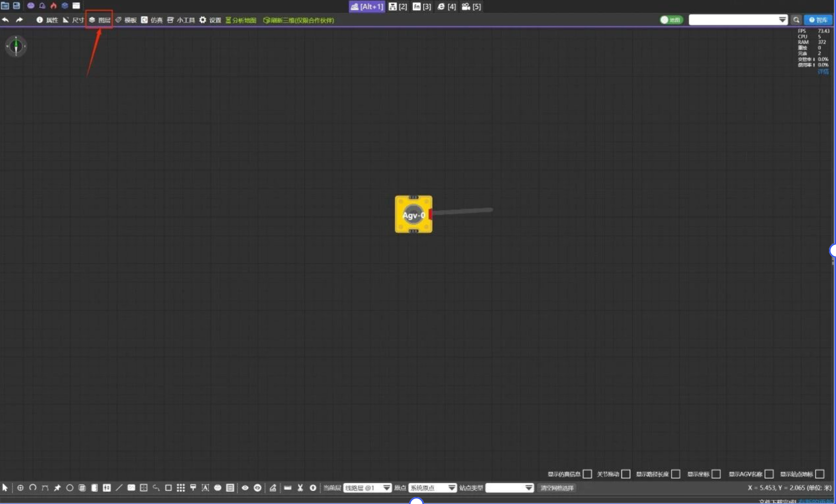
Task: Click the bell notification icon
Action: coord(42,6)
